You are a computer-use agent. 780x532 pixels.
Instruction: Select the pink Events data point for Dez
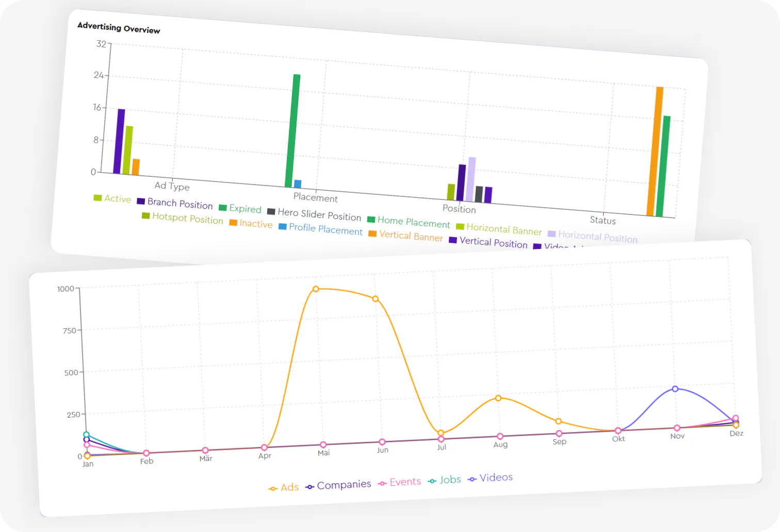[736, 419]
